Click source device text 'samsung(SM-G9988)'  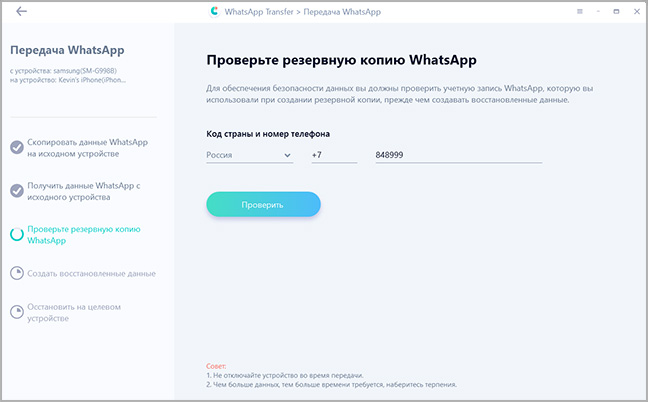(85, 71)
